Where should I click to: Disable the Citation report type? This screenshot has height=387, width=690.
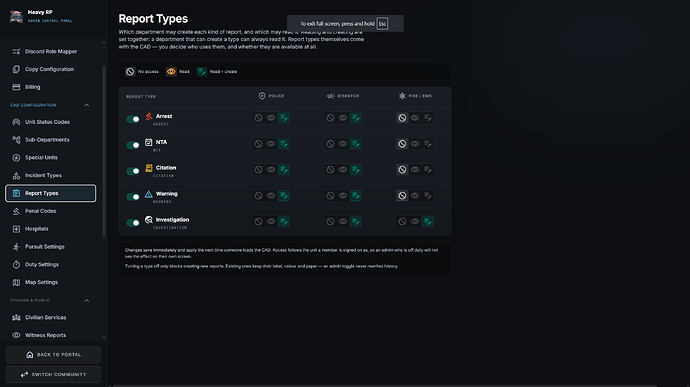coord(133,171)
